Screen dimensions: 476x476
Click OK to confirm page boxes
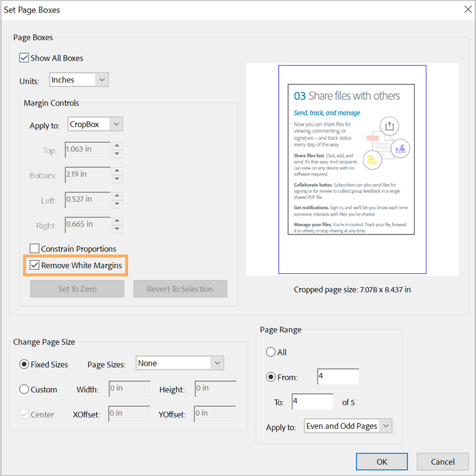coord(382,462)
